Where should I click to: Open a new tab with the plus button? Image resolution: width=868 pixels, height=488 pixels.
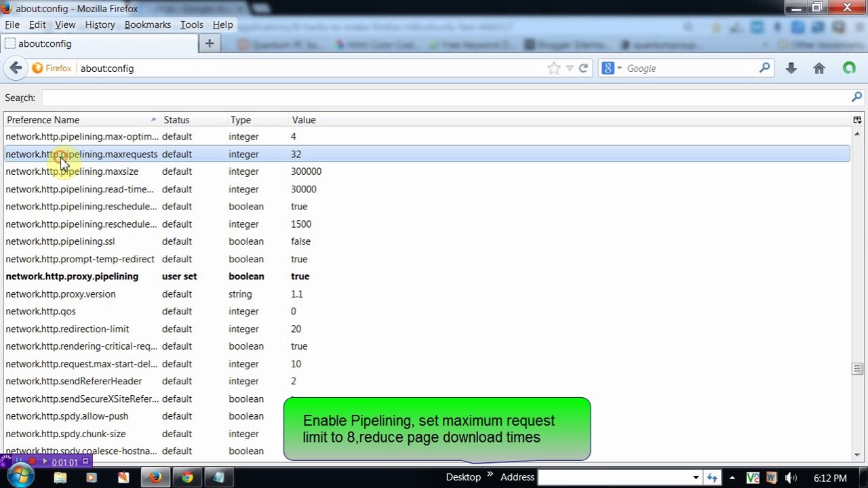click(x=210, y=43)
